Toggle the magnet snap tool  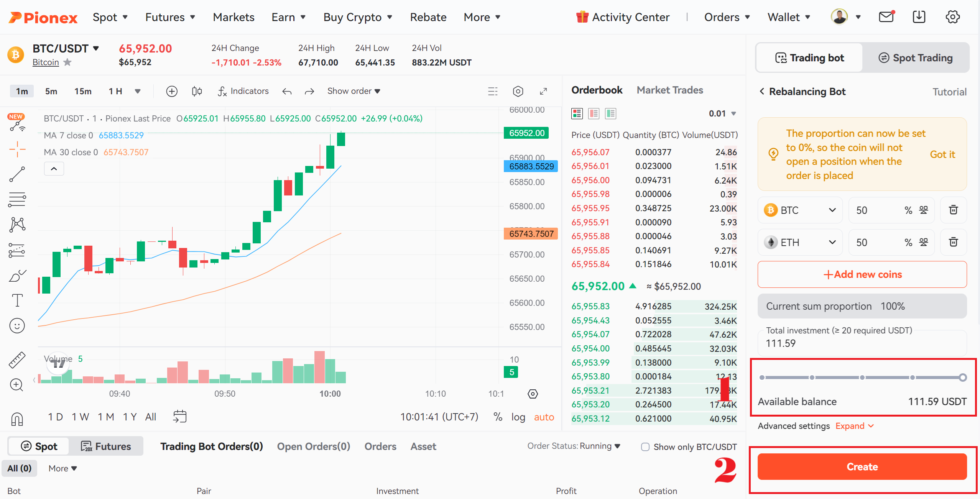point(17,419)
